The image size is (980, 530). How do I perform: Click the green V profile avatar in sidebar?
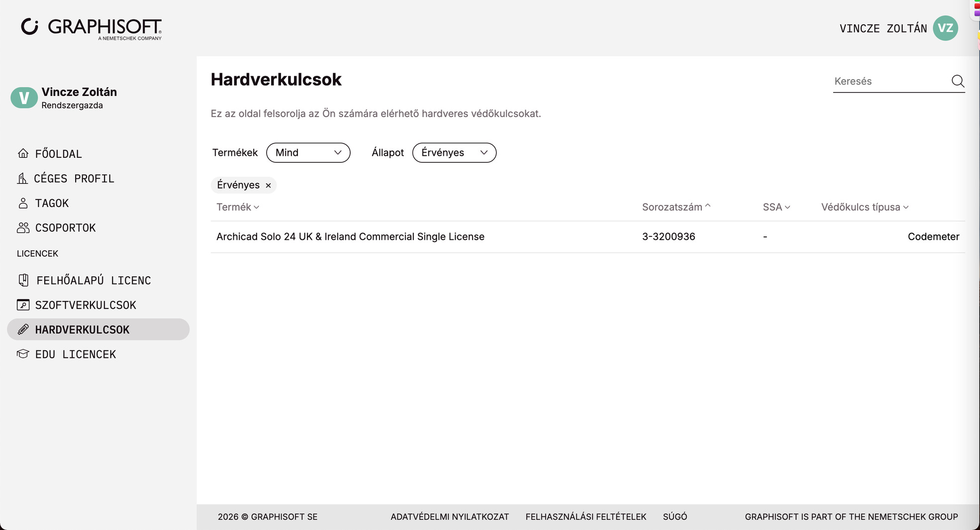(x=24, y=98)
